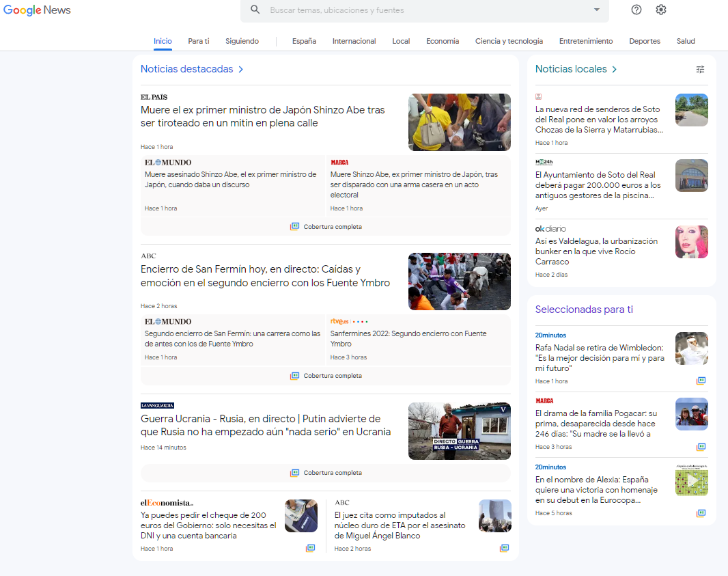Viewport: 728px width, 576px height.
Task: Click the local news customize sliders icon
Action: tap(700, 69)
